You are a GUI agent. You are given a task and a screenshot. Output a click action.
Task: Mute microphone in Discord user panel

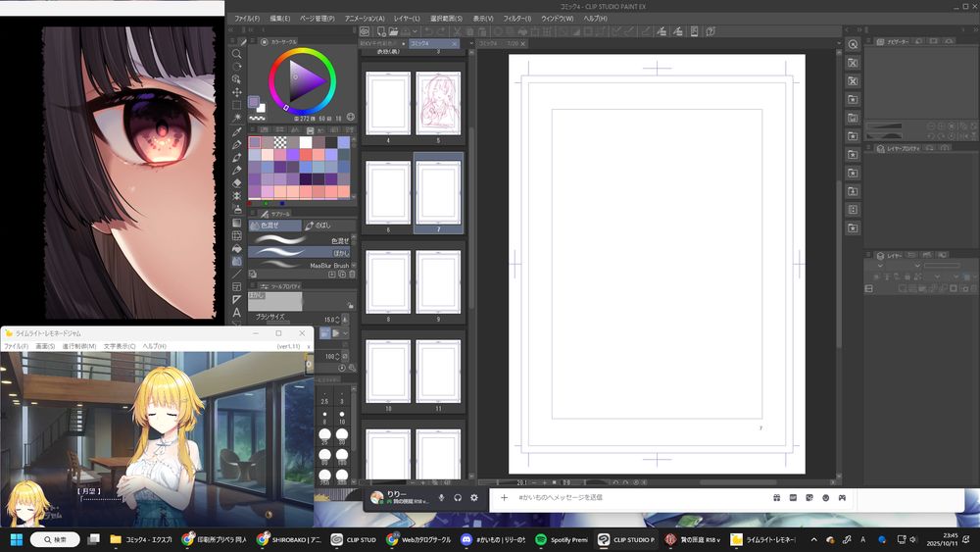pos(441,498)
